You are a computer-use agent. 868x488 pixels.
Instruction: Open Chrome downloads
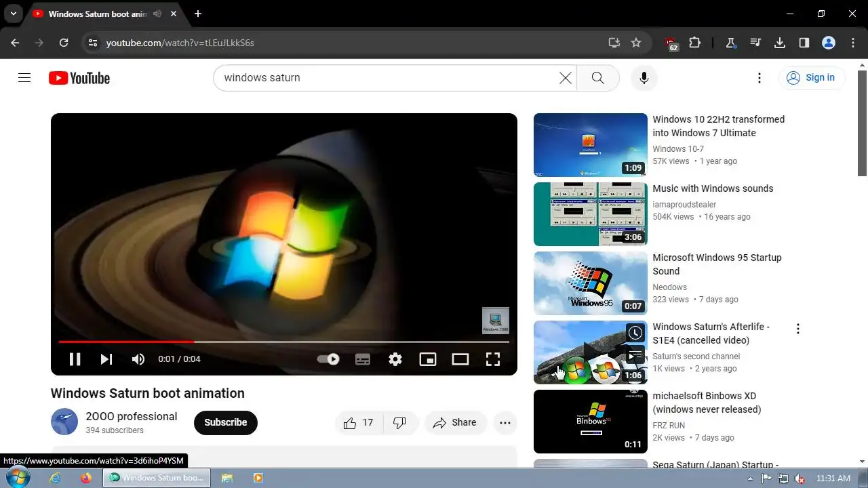(780, 43)
